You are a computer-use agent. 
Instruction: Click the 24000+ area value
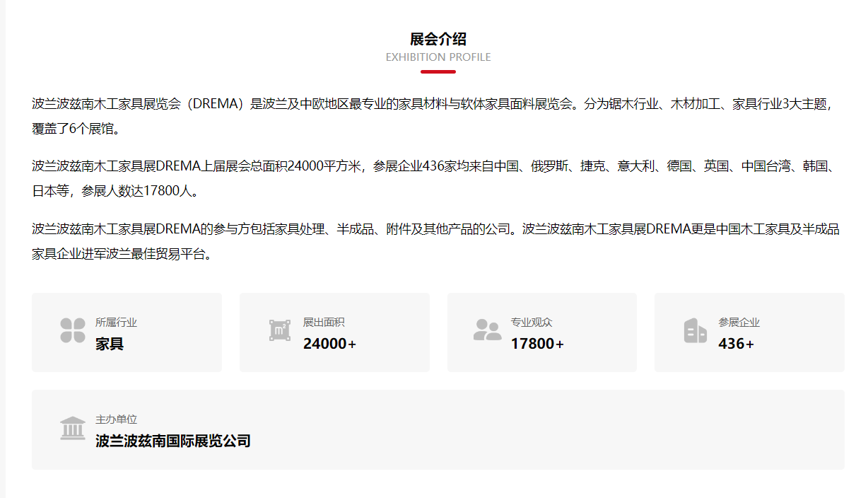[x=330, y=344]
